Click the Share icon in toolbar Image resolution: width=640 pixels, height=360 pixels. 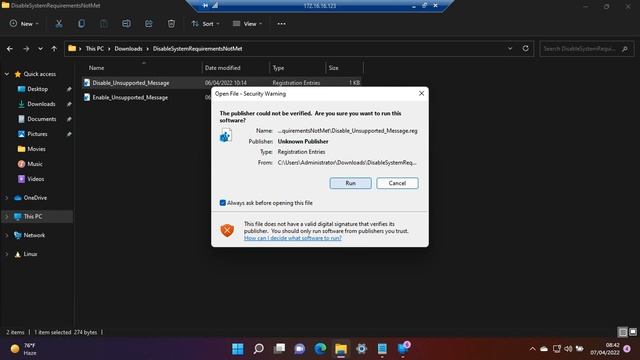pyautogui.click(x=149, y=24)
